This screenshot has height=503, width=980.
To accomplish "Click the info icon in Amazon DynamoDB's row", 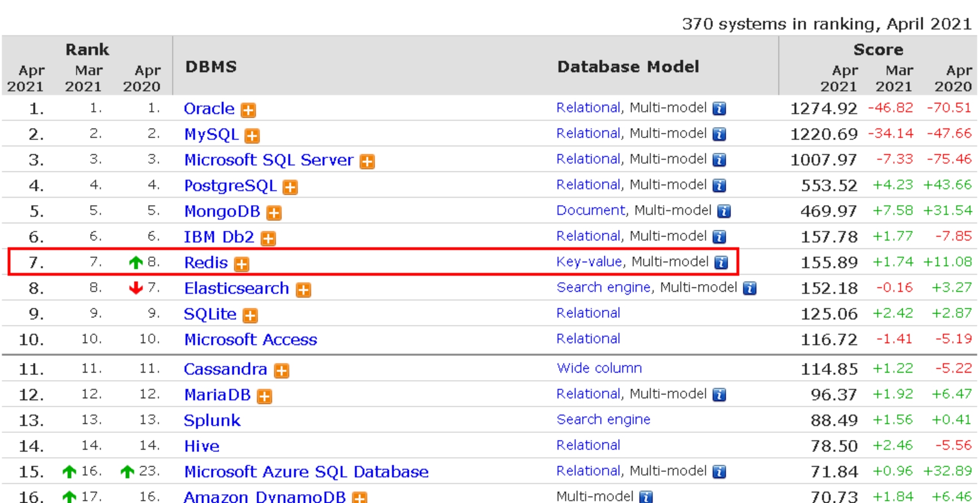I will [x=646, y=497].
